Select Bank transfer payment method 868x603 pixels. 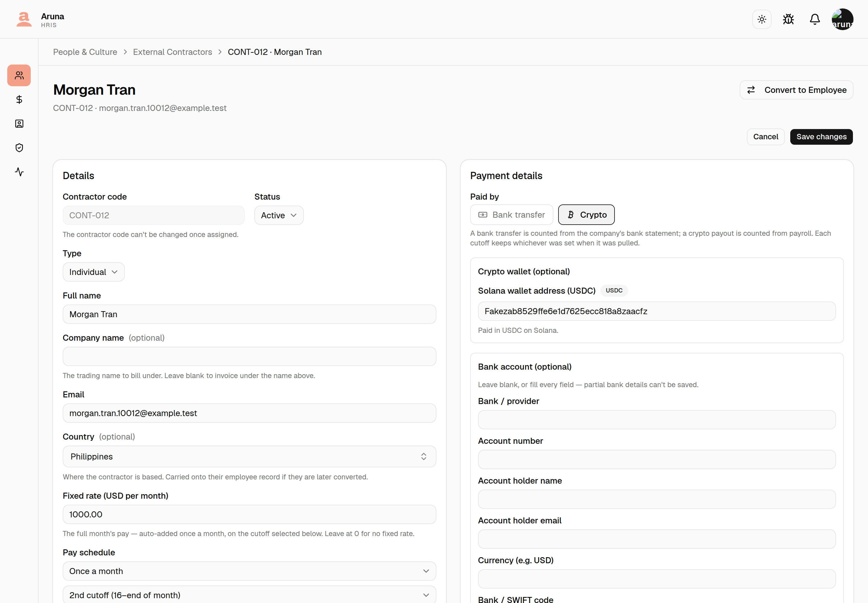(511, 215)
